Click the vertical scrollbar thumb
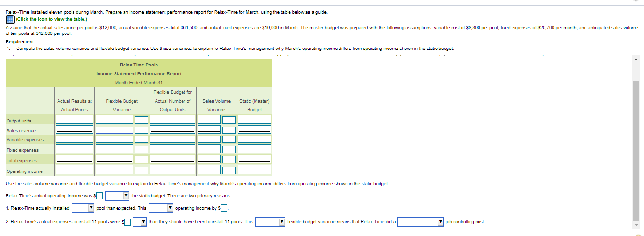The image size is (644, 236). coord(636,148)
